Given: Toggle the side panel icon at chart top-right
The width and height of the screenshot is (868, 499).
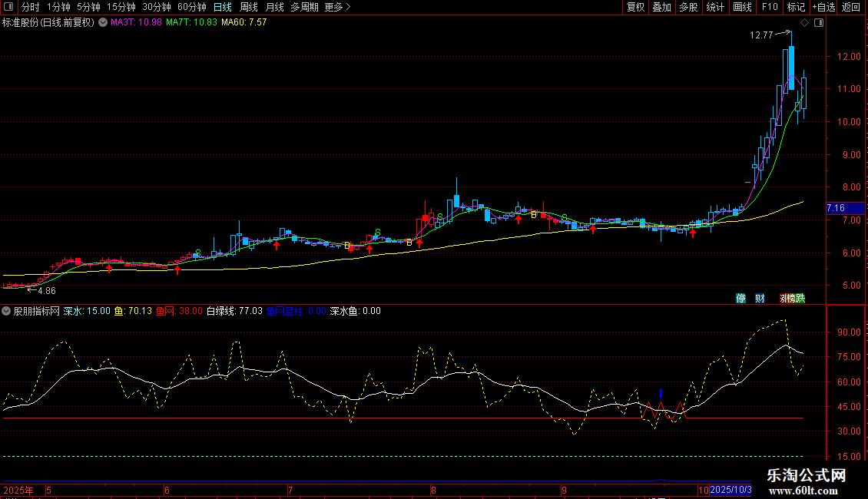Looking at the screenshot, I should (819, 23).
